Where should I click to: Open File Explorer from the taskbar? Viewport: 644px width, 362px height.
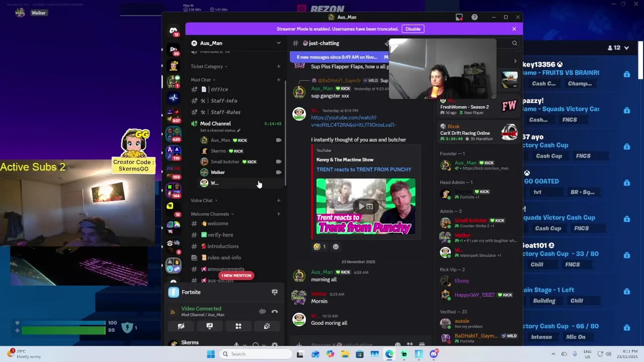(345, 354)
